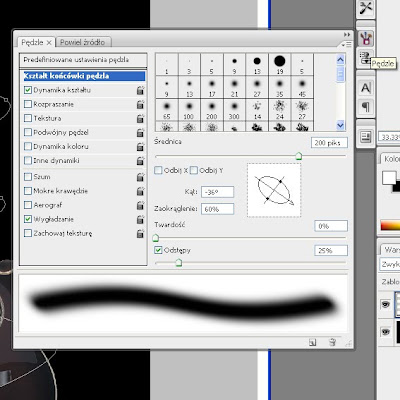Toggle lock icon for Podwójny pędzel
Image resolution: width=400 pixels, height=400 pixels.
point(140,132)
